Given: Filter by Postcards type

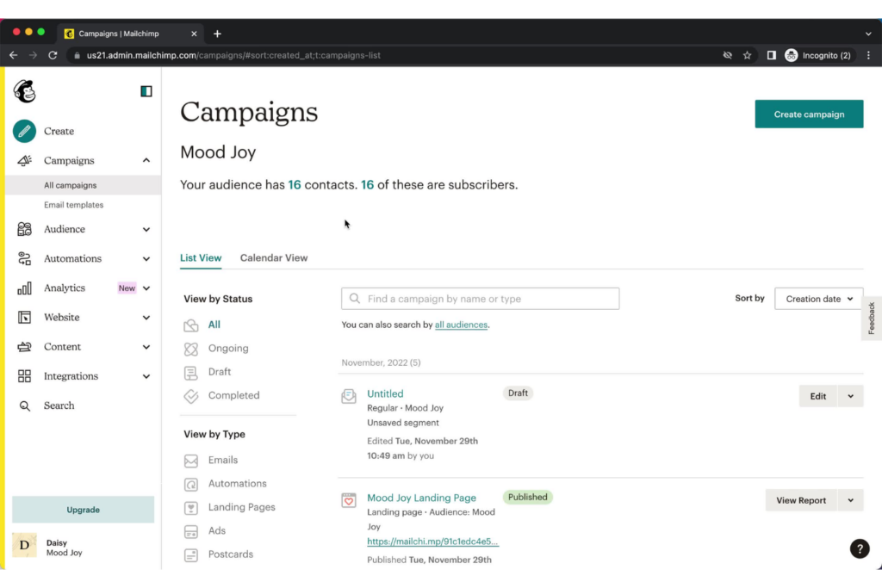Looking at the screenshot, I should pyautogui.click(x=231, y=554).
